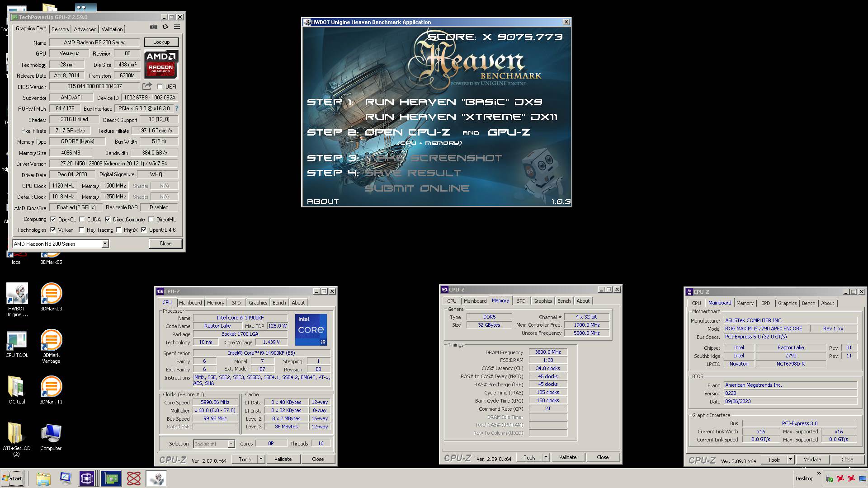
Task: Select HWBOT Unigine desktop shortcut
Action: click(x=17, y=300)
